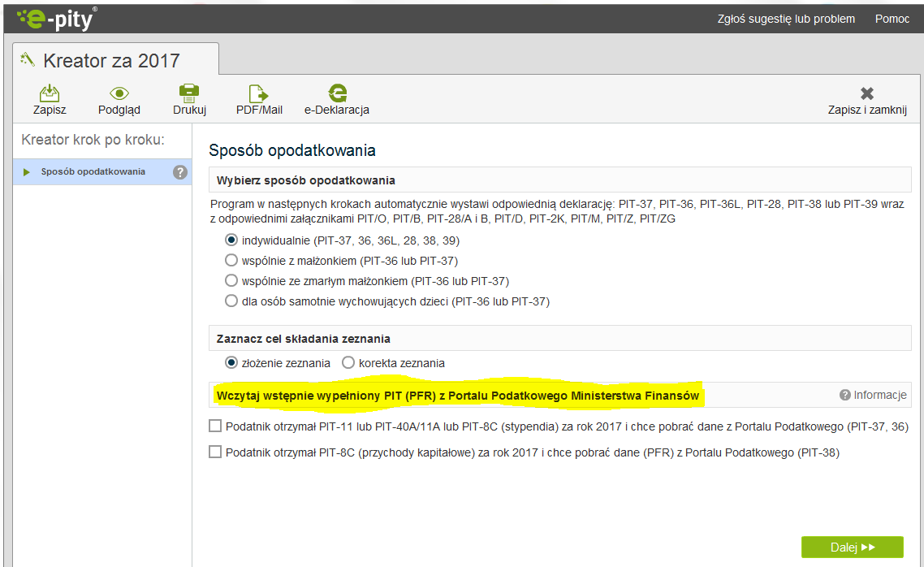The width and height of the screenshot is (924, 567).
Task: Check the PIT-11 data download checkbox
Action: pos(215,426)
